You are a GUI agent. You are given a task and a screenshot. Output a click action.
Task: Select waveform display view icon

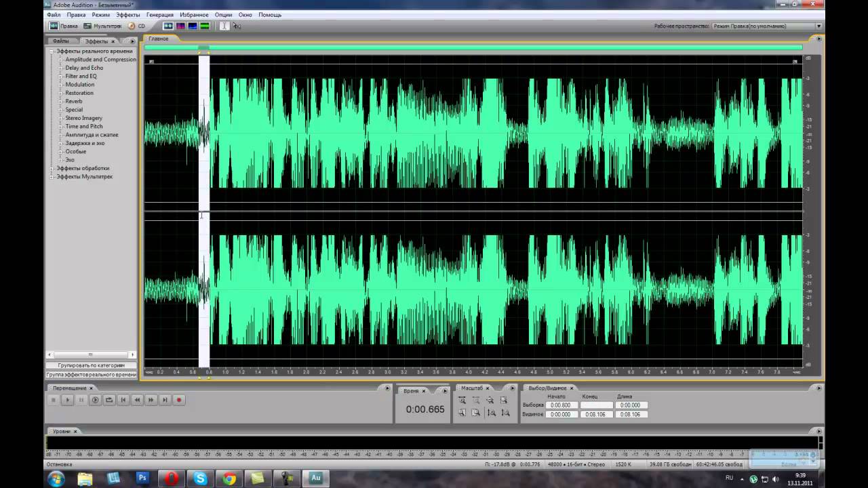pos(168,26)
